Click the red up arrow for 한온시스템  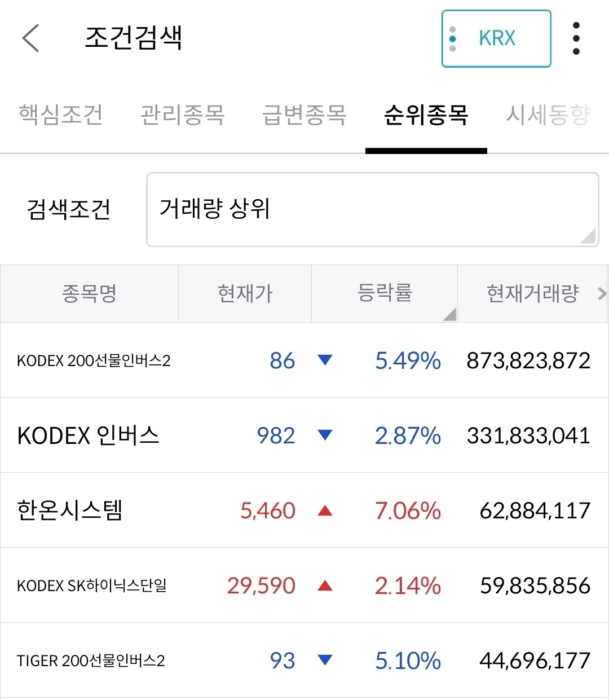(325, 510)
